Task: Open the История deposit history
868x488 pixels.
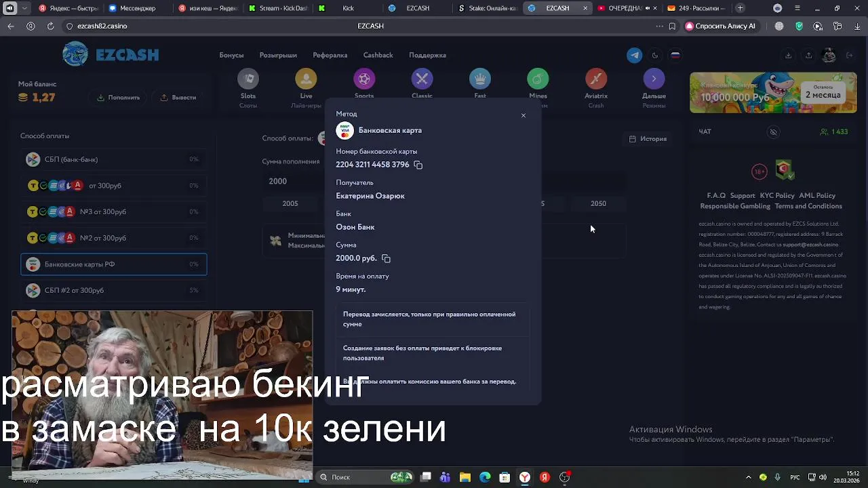Action: click(x=648, y=139)
